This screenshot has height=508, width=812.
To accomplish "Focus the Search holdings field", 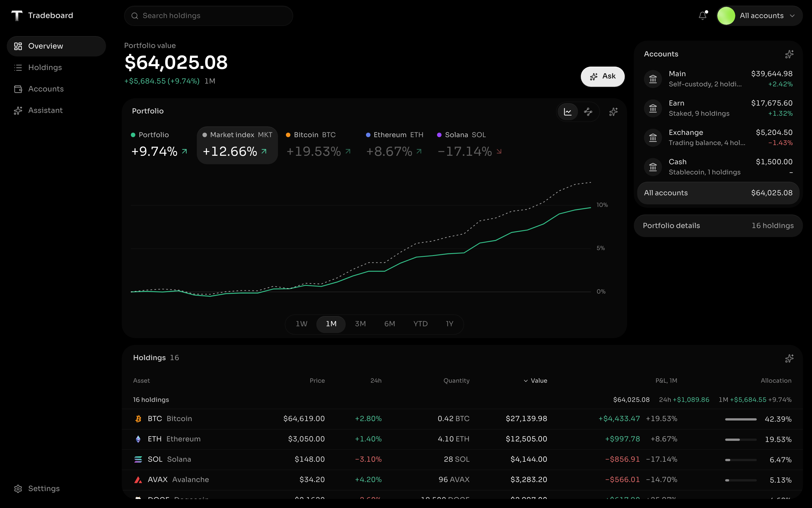I will (208, 16).
